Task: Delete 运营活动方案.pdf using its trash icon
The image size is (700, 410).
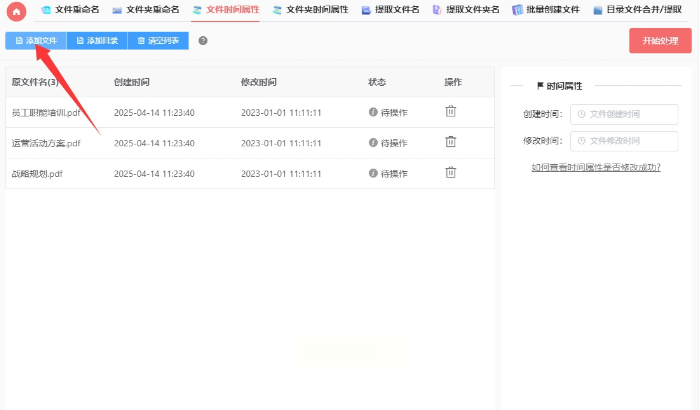Action: [x=451, y=142]
